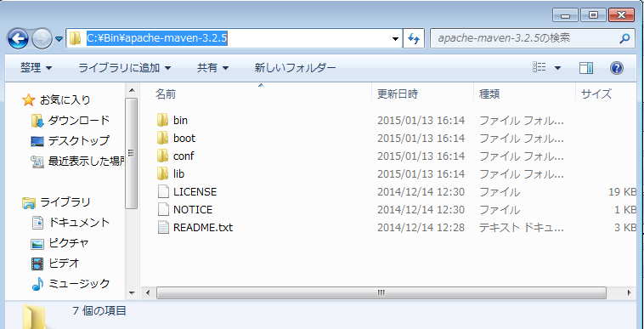Click the ピクチャ image icon

pos(37,244)
